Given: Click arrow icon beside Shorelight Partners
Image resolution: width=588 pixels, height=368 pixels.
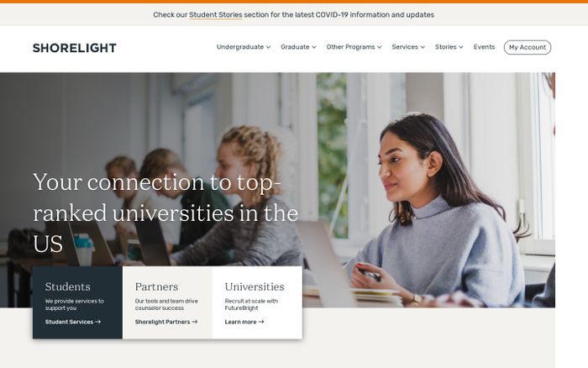Looking at the screenshot, I should tap(195, 322).
